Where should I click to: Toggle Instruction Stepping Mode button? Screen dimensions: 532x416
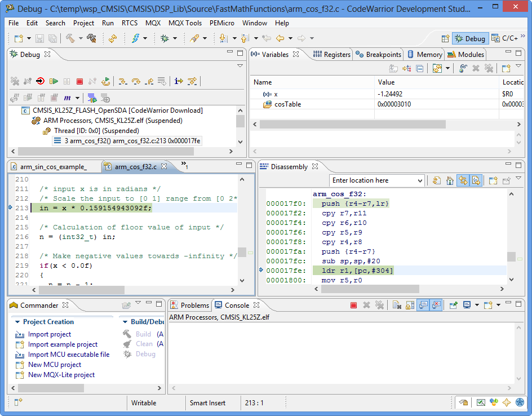click(179, 81)
